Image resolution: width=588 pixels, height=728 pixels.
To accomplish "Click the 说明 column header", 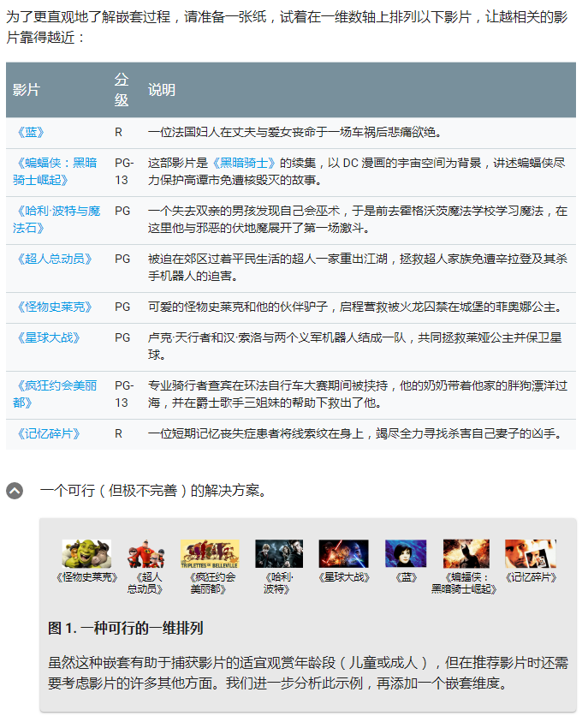I will (162, 90).
